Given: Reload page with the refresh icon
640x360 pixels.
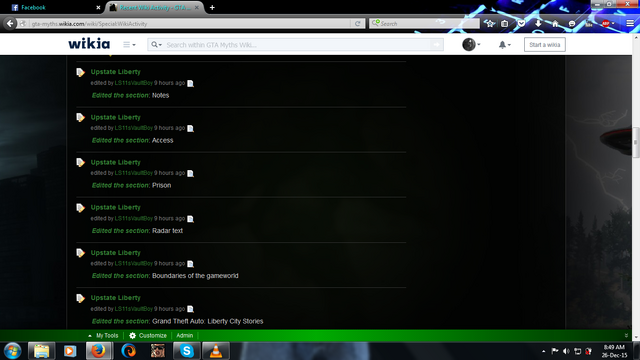Looking at the screenshot, I should click(358, 24).
